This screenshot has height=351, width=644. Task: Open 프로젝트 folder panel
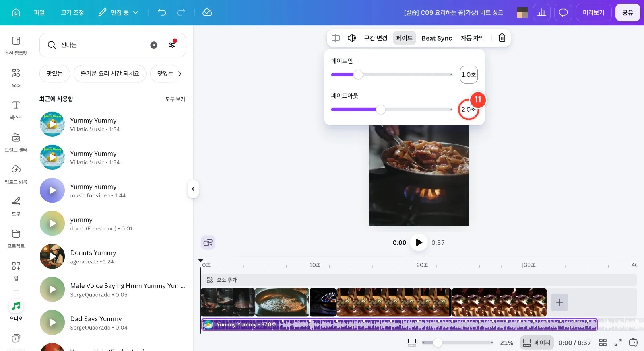click(x=16, y=239)
